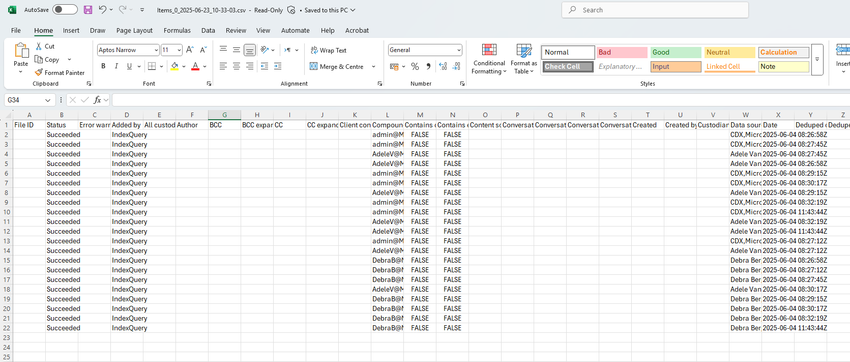Open Font settings dialog launcher
The width and height of the screenshot is (850, 362).
coord(209,84)
